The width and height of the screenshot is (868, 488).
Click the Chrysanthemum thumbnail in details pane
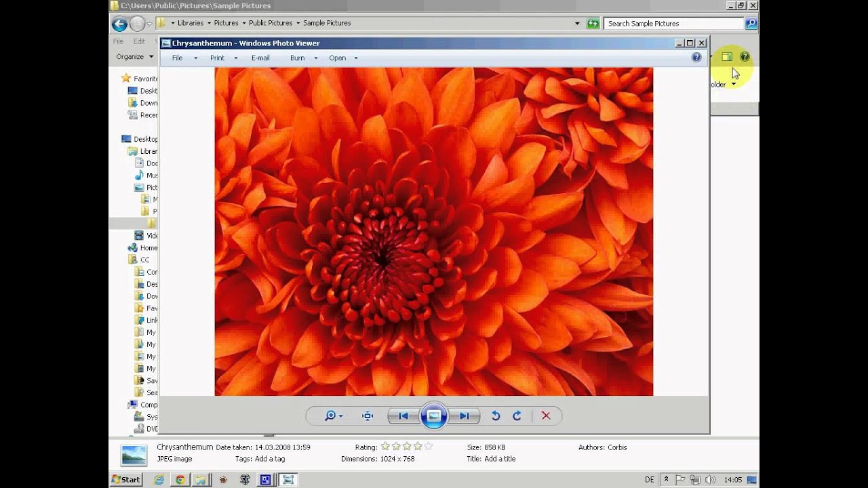click(x=134, y=455)
